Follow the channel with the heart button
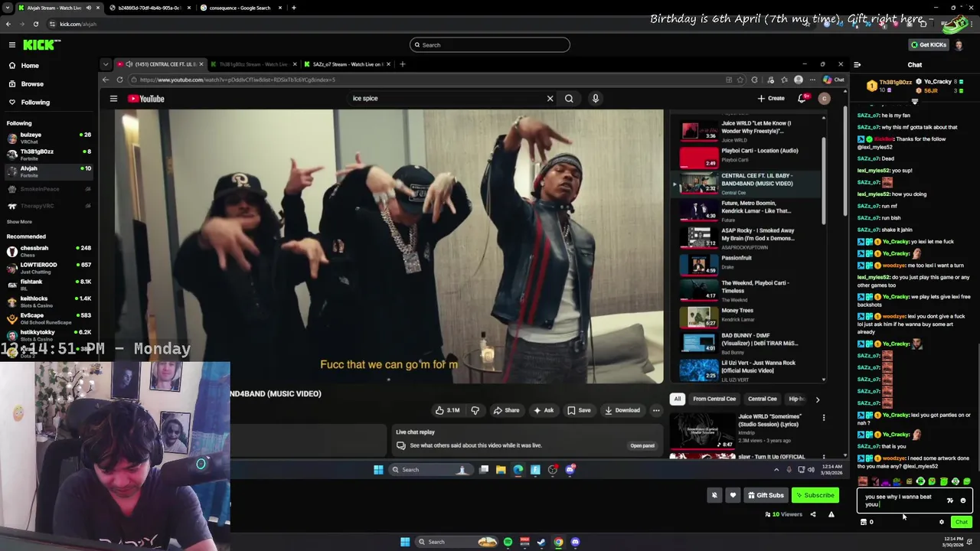Image resolution: width=980 pixels, height=551 pixels. (x=733, y=496)
